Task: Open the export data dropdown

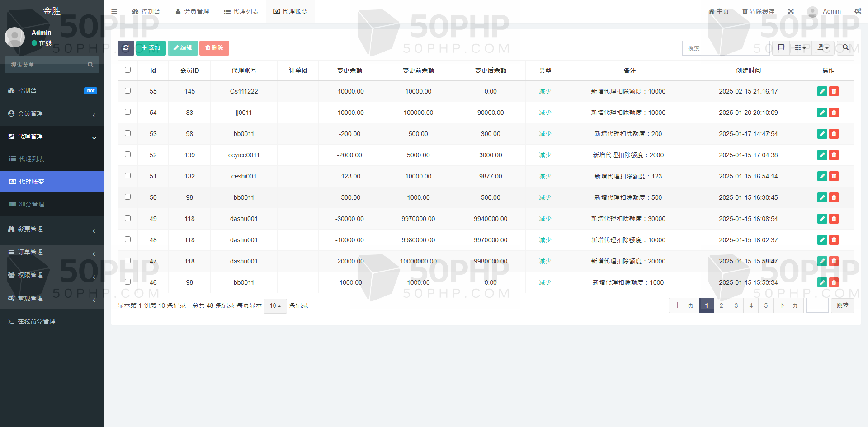Action: point(823,48)
